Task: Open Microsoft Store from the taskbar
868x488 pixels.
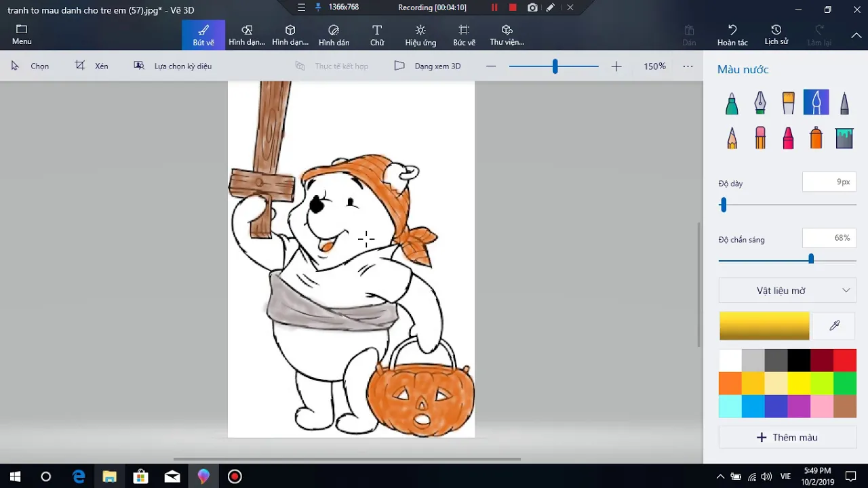Action: coord(140,476)
